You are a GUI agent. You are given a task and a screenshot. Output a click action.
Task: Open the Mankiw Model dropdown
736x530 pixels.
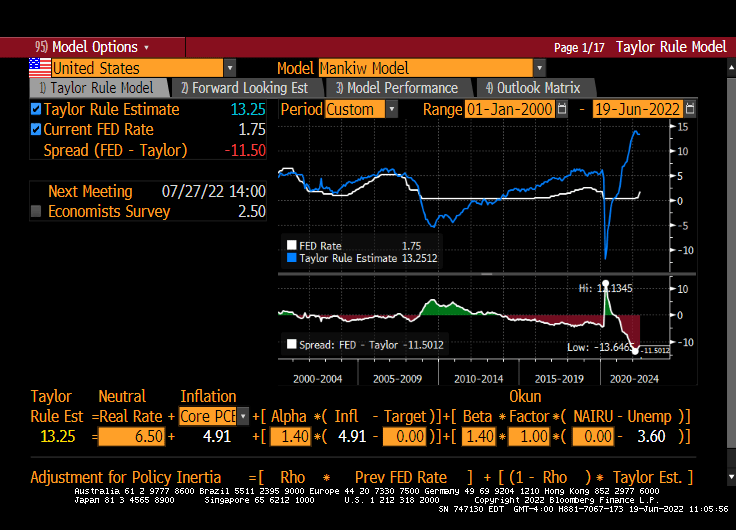pos(539,68)
